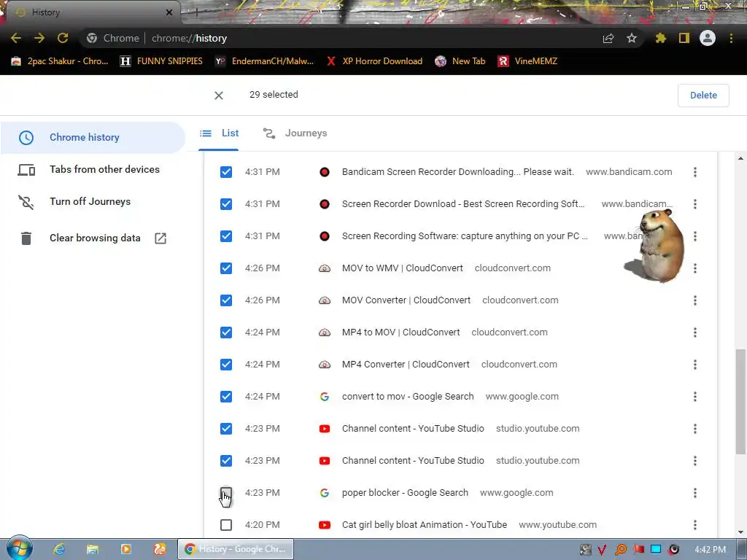Open the profile avatar menu

(x=708, y=38)
